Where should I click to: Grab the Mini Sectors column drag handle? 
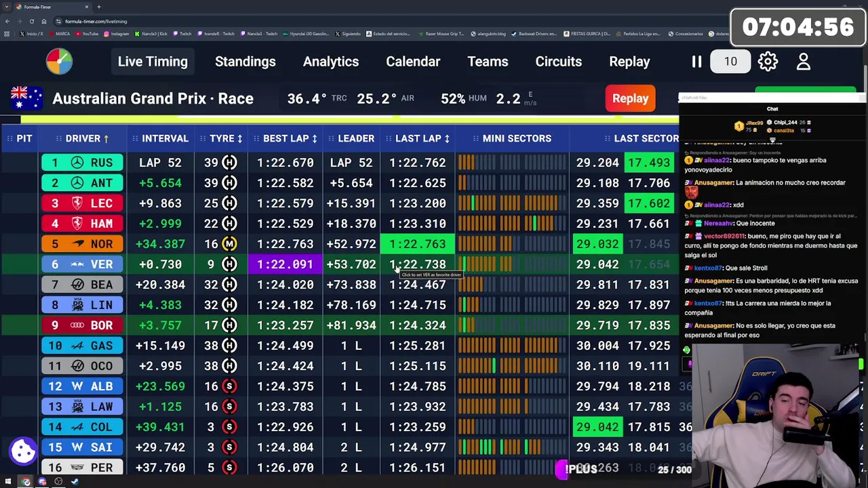476,138
